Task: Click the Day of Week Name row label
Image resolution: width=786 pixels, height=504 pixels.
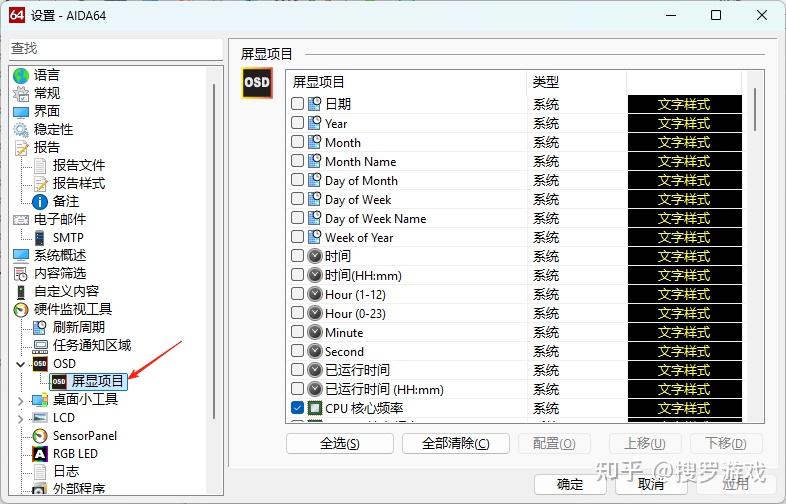Action: pyautogui.click(x=375, y=219)
